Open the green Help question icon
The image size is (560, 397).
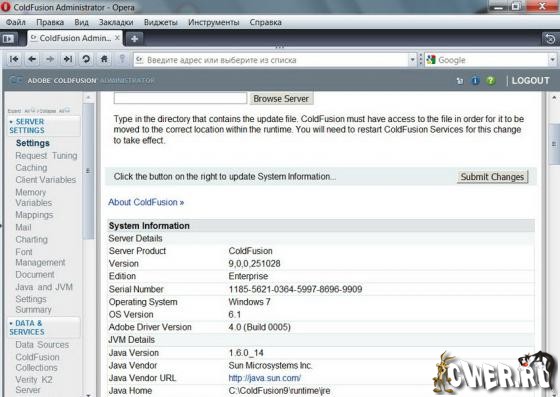(491, 81)
